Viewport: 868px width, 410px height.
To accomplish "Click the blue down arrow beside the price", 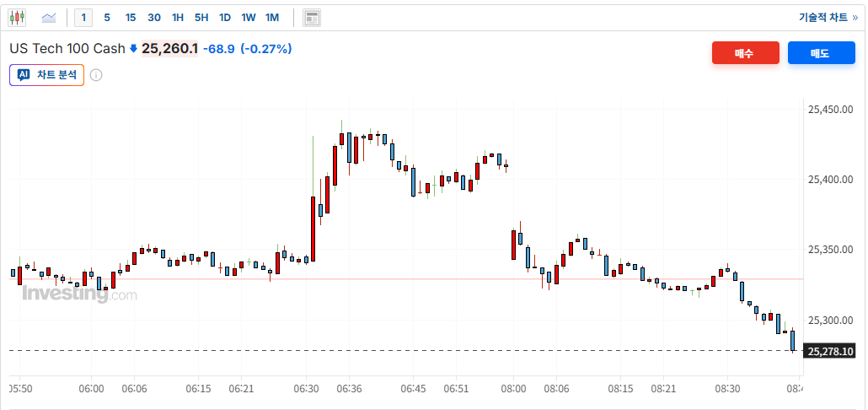I will (133, 49).
